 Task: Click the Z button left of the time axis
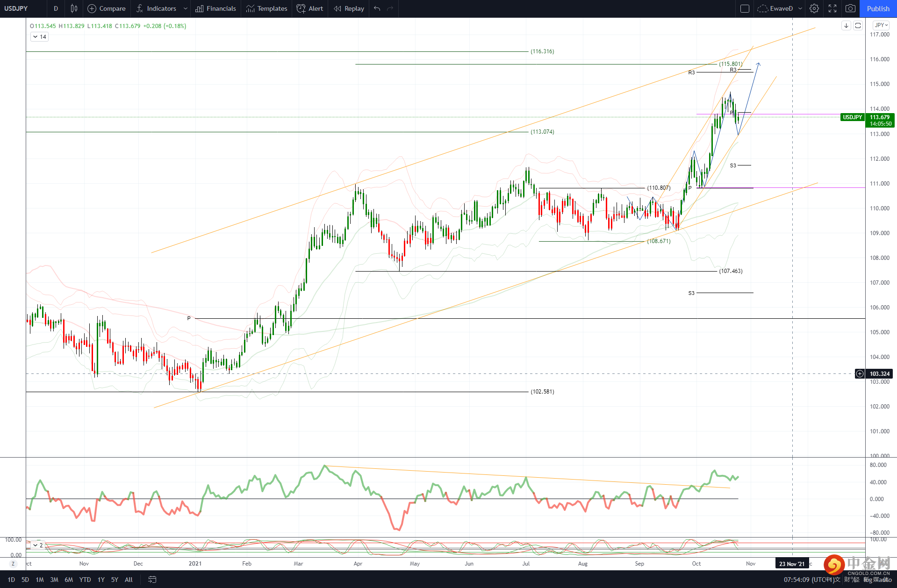pyautogui.click(x=13, y=564)
